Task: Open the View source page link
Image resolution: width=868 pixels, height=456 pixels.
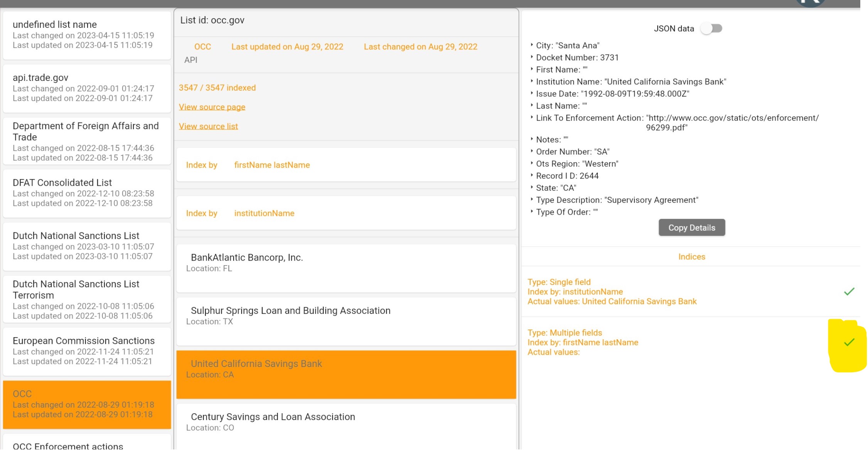Action: [x=212, y=107]
